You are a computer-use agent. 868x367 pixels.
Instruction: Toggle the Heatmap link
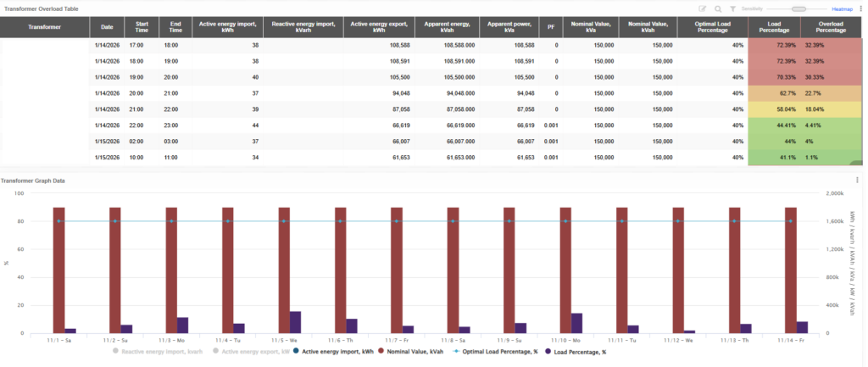point(840,8)
